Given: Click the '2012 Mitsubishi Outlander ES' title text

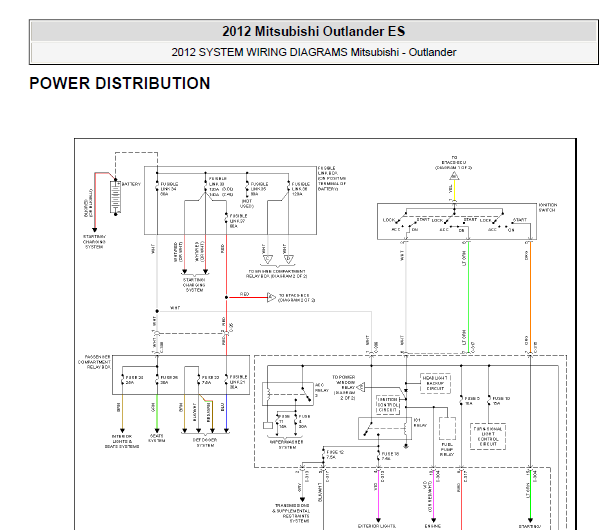Looking at the screenshot, I should click(313, 31).
